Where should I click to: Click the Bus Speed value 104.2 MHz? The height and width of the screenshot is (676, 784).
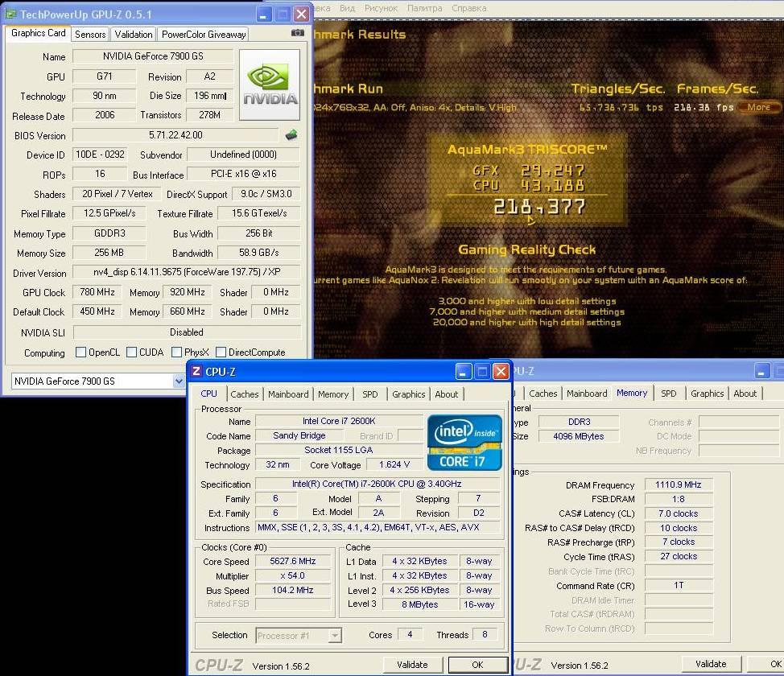point(292,590)
